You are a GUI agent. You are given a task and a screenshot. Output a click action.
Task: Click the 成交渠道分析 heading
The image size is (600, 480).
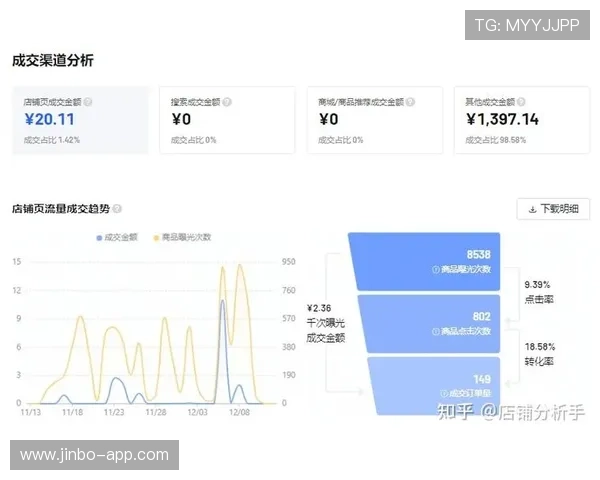(53, 60)
